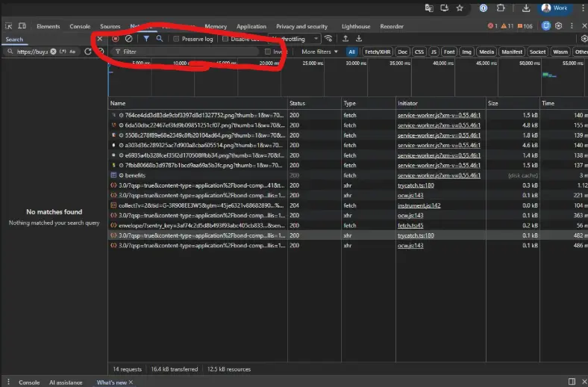Enable Disable cache checkbox
Viewport: 588px width, 387px height.
(225, 39)
